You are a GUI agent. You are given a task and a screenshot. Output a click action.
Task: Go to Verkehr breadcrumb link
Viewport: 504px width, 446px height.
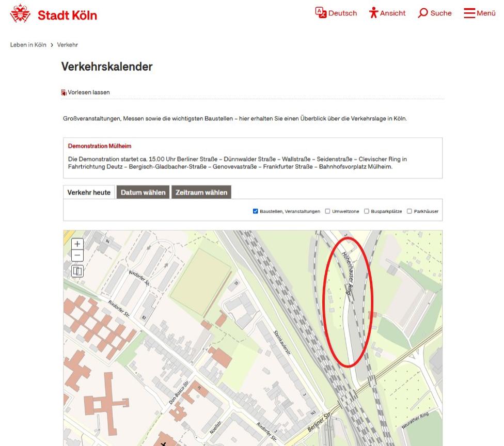(x=68, y=45)
